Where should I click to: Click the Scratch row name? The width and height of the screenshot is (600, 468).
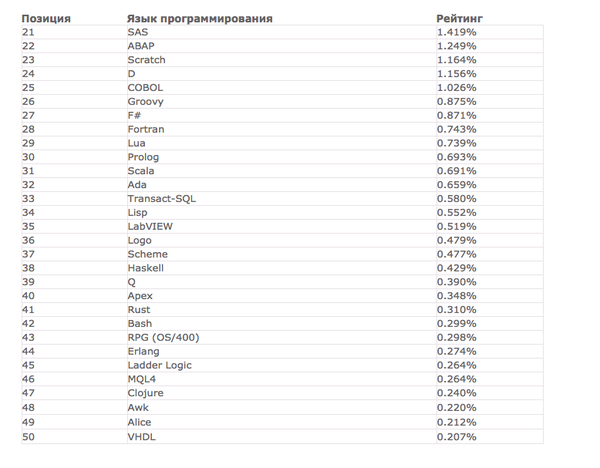(x=146, y=60)
